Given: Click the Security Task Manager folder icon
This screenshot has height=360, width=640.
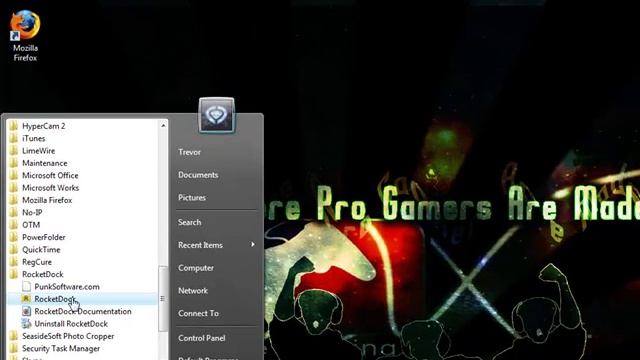Looking at the screenshot, I should 13,348.
